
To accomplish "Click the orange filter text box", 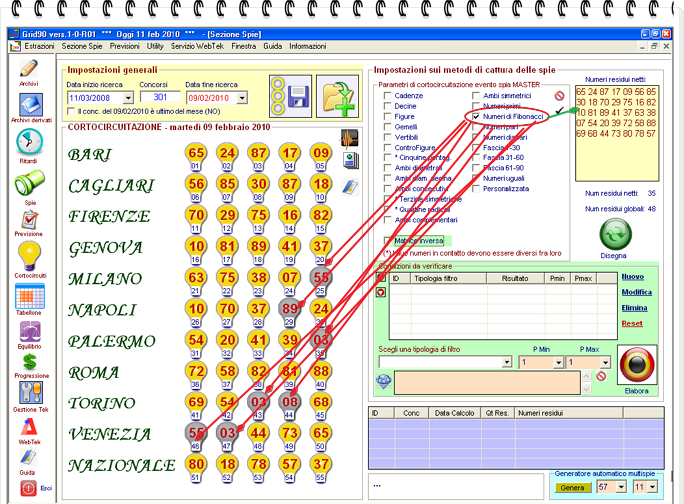I will click(487, 383).
